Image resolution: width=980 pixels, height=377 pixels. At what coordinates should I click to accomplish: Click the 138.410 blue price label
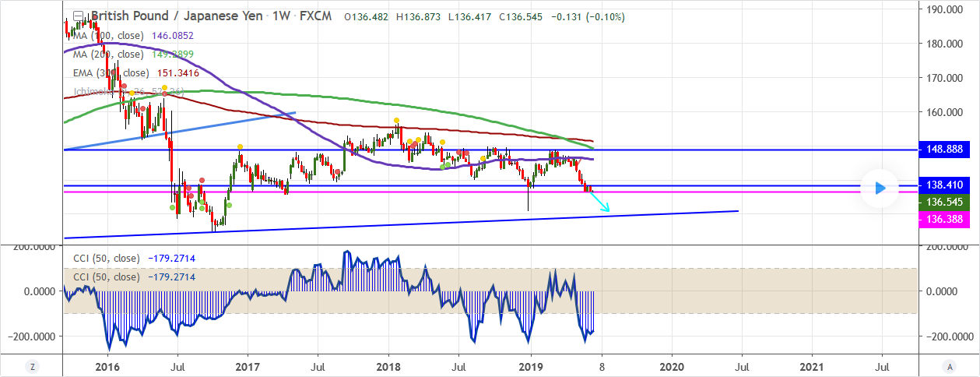click(945, 185)
